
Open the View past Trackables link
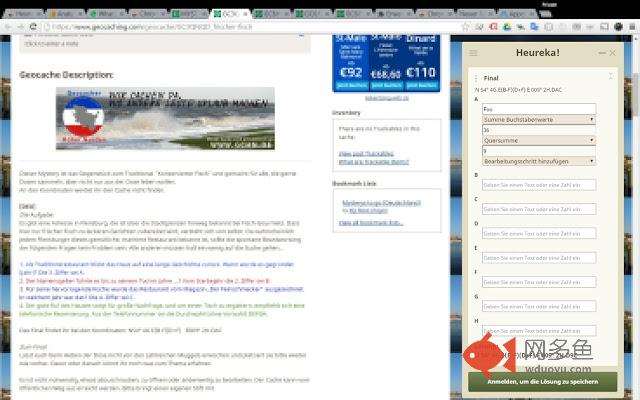[366, 153]
